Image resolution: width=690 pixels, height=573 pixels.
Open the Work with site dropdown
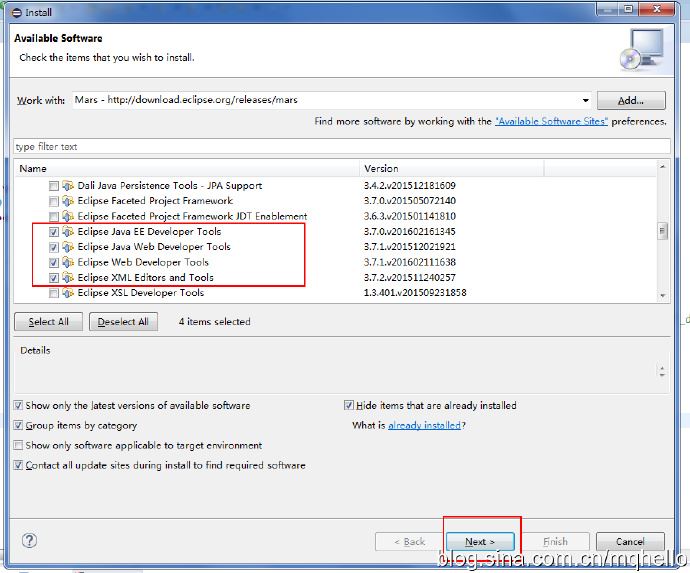586,100
